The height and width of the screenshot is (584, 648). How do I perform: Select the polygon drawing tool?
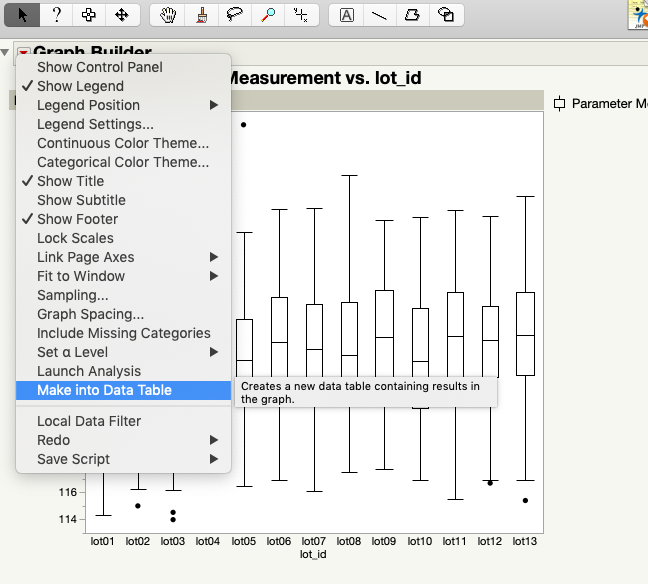coord(412,15)
